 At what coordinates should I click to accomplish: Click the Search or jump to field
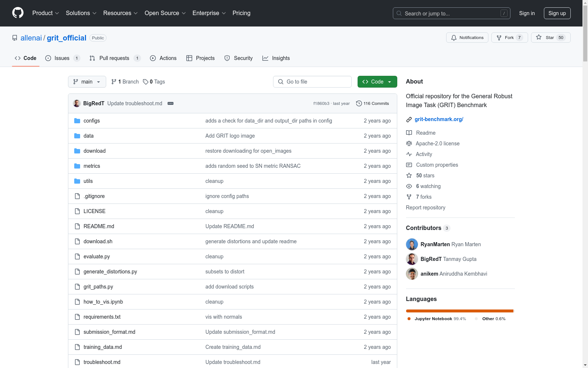pos(452,13)
